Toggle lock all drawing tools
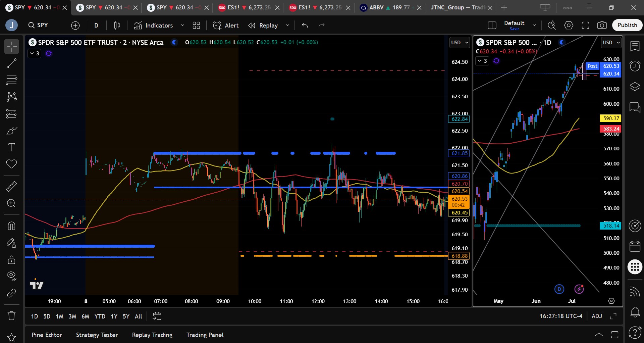The width and height of the screenshot is (644, 343). pyautogui.click(x=11, y=259)
